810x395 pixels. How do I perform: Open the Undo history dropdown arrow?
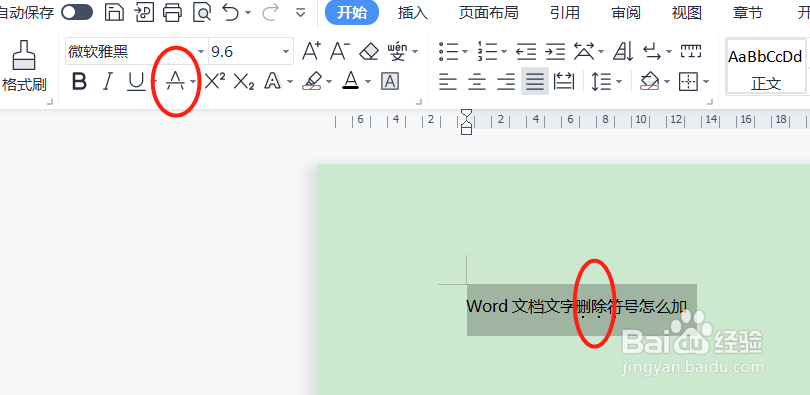click(x=248, y=12)
